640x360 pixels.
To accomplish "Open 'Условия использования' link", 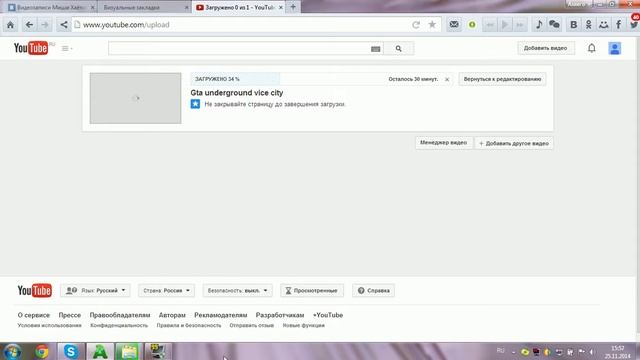I will [49, 325].
